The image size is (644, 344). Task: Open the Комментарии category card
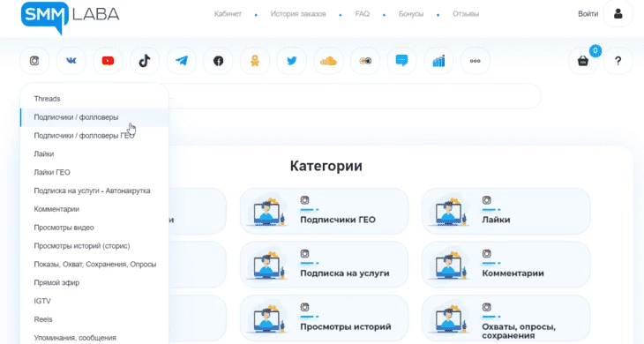[x=506, y=265]
